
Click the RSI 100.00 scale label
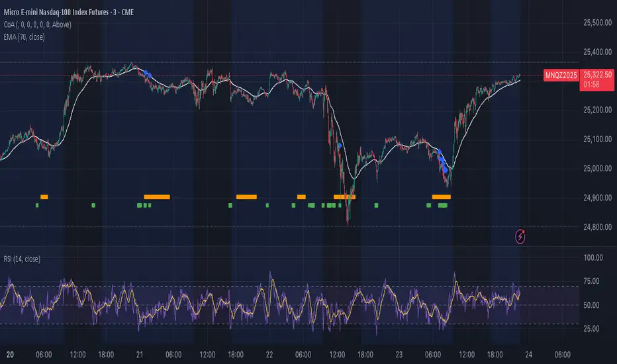[x=593, y=257]
